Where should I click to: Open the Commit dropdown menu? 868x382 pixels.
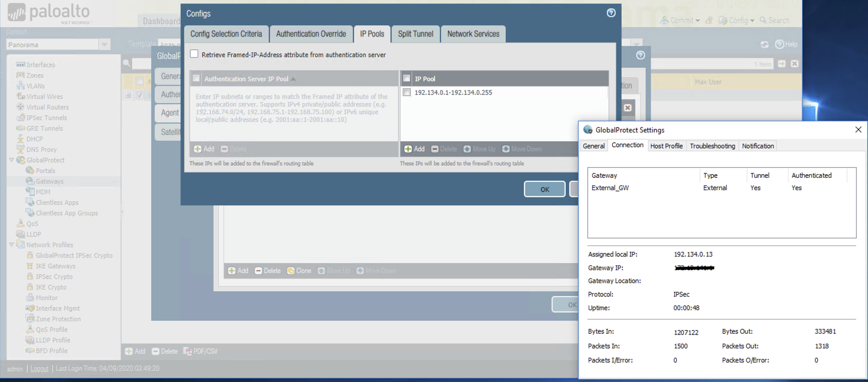(x=680, y=20)
